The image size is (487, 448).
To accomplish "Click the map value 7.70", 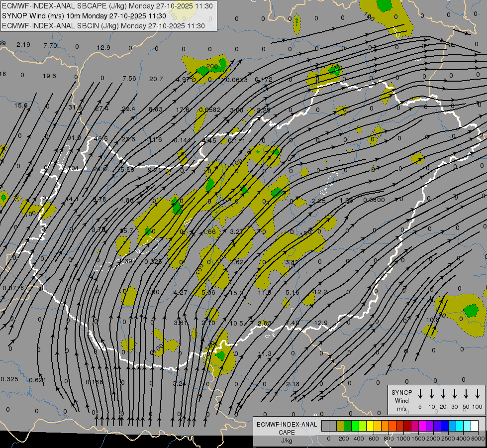I will [x=50, y=46].
